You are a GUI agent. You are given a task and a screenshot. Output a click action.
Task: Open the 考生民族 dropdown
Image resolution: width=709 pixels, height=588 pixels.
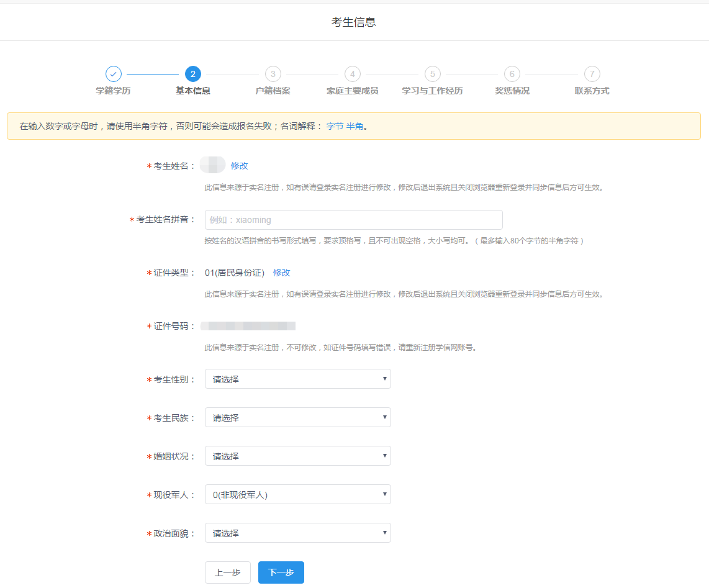tap(297, 417)
